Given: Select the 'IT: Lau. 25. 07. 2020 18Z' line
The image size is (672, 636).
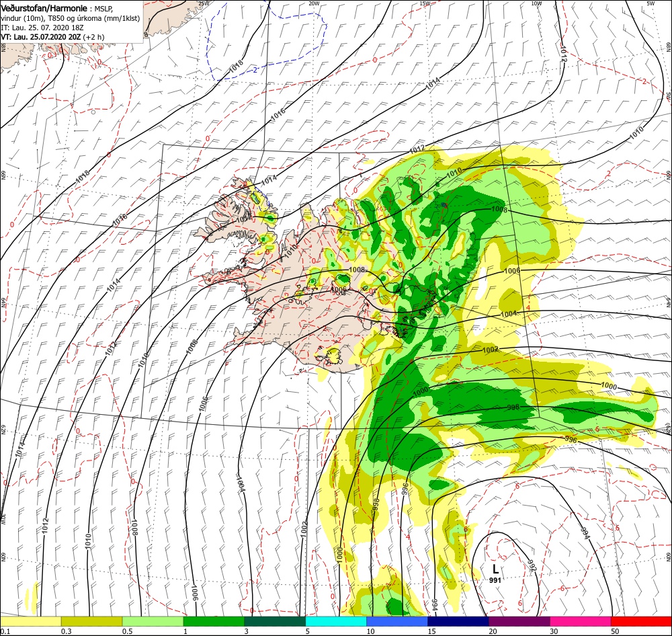Looking at the screenshot, I should click(42, 28).
